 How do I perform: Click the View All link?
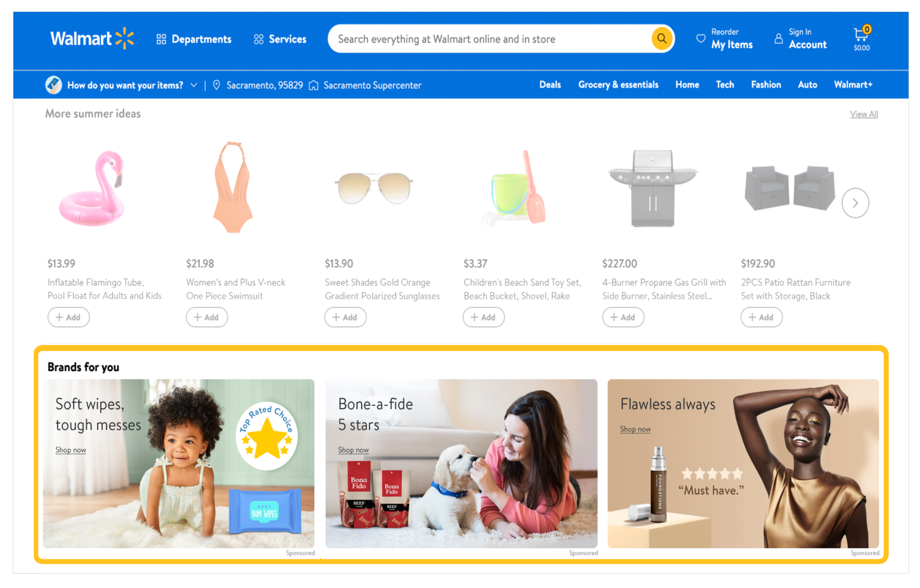coord(864,114)
